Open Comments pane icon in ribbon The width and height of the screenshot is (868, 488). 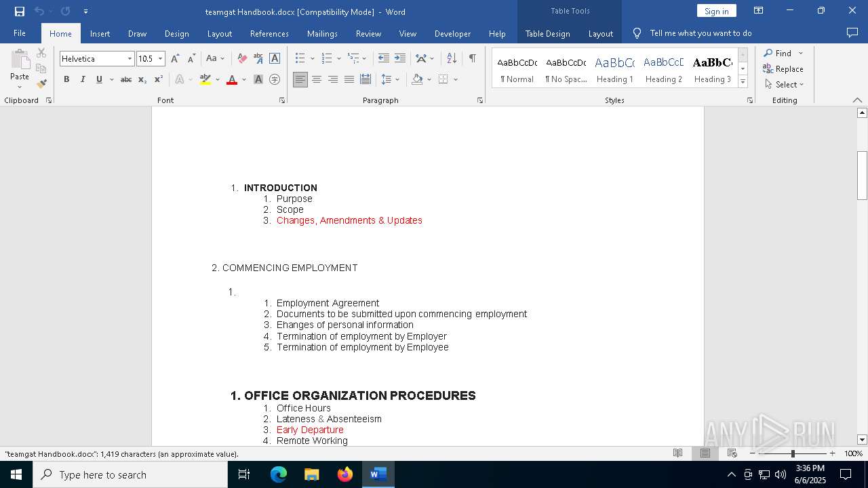(x=852, y=33)
